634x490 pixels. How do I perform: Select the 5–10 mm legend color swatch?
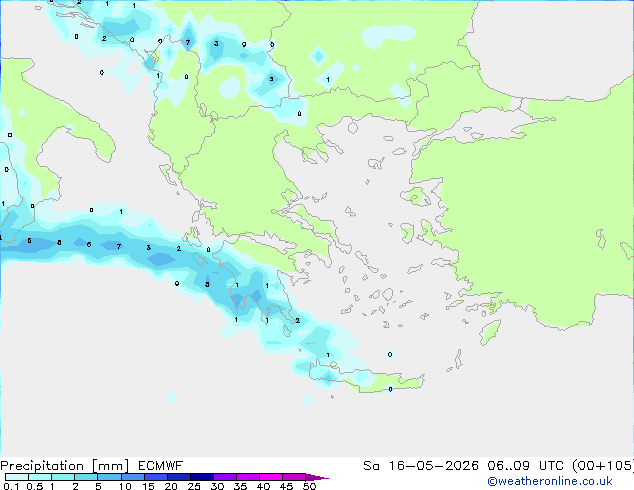pyautogui.click(x=109, y=477)
